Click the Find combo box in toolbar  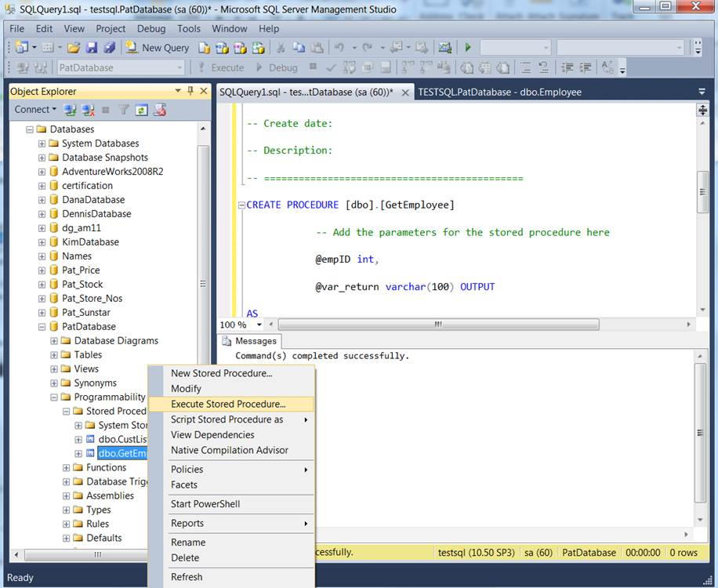pyautogui.click(x=620, y=47)
